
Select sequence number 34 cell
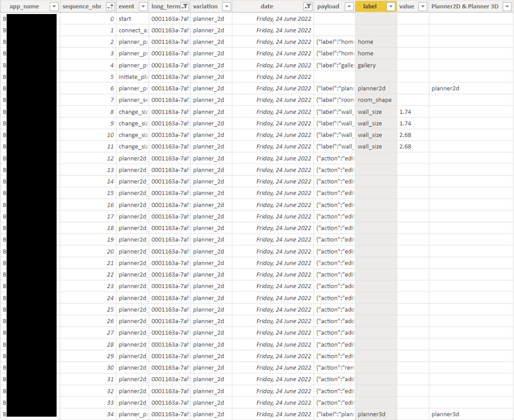[88, 414]
